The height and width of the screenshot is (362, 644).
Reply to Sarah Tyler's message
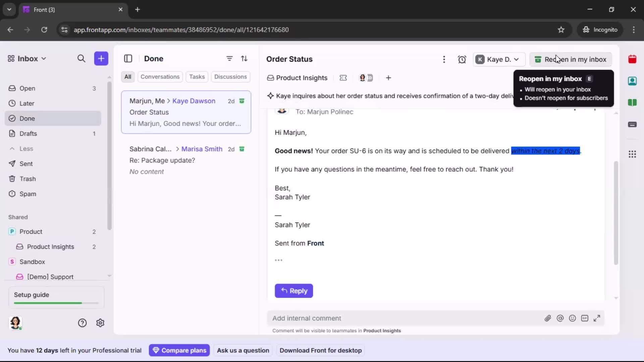(x=294, y=291)
